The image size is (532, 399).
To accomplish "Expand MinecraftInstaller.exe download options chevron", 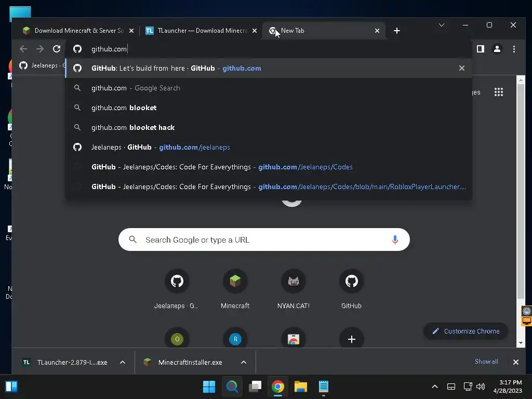I will 244,362.
